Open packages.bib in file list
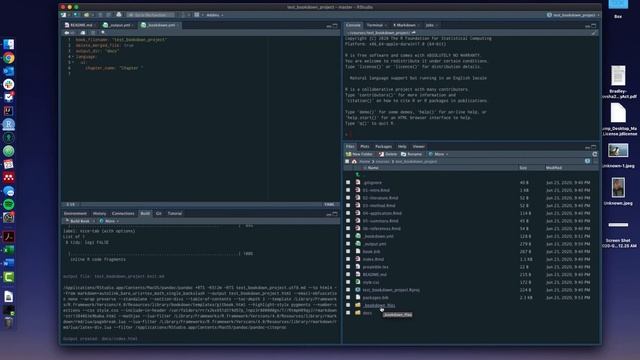 point(376,298)
